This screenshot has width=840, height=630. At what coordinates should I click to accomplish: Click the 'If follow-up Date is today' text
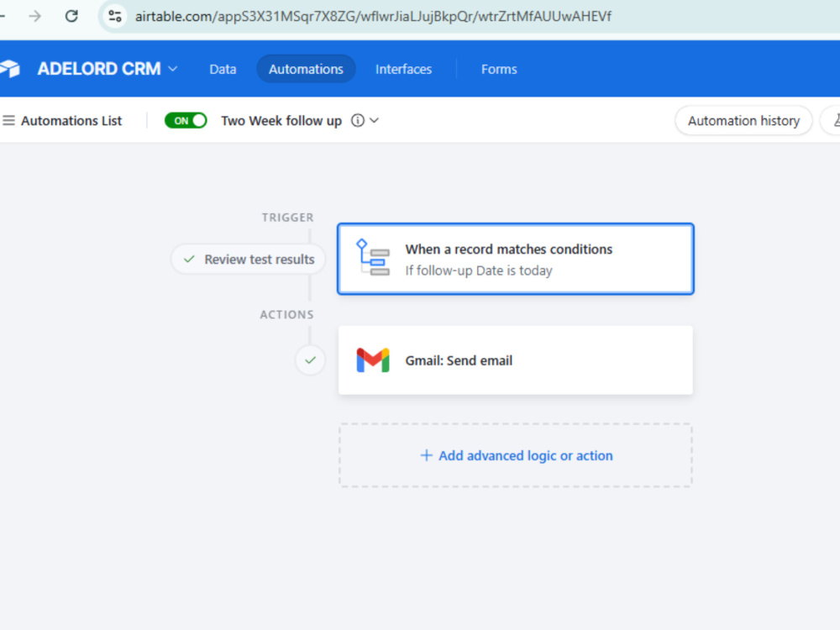[x=479, y=270]
